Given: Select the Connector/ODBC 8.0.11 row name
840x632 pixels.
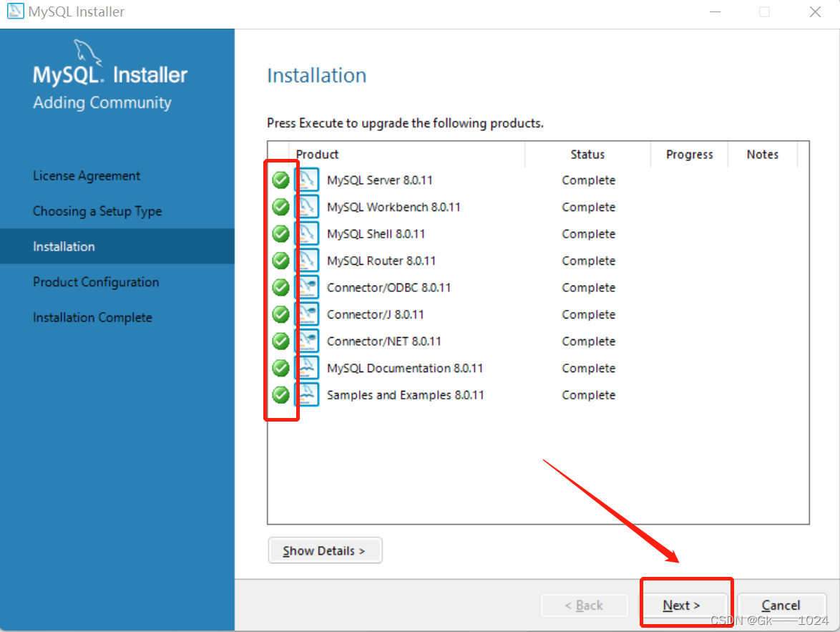Looking at the screenshot, I should [x=389, y=287].
